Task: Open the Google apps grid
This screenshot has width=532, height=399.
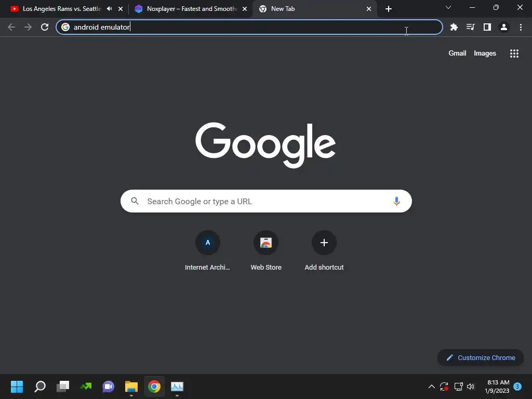Action: [x=514, y=54]
